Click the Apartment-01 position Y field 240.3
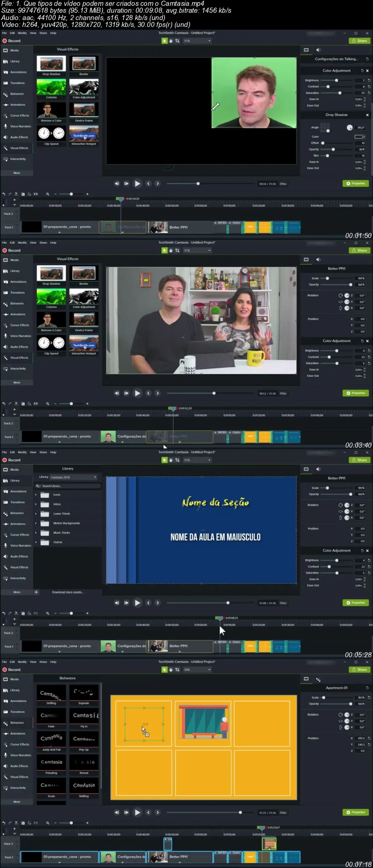The image size is (373, 868). (x=360, y=744)
